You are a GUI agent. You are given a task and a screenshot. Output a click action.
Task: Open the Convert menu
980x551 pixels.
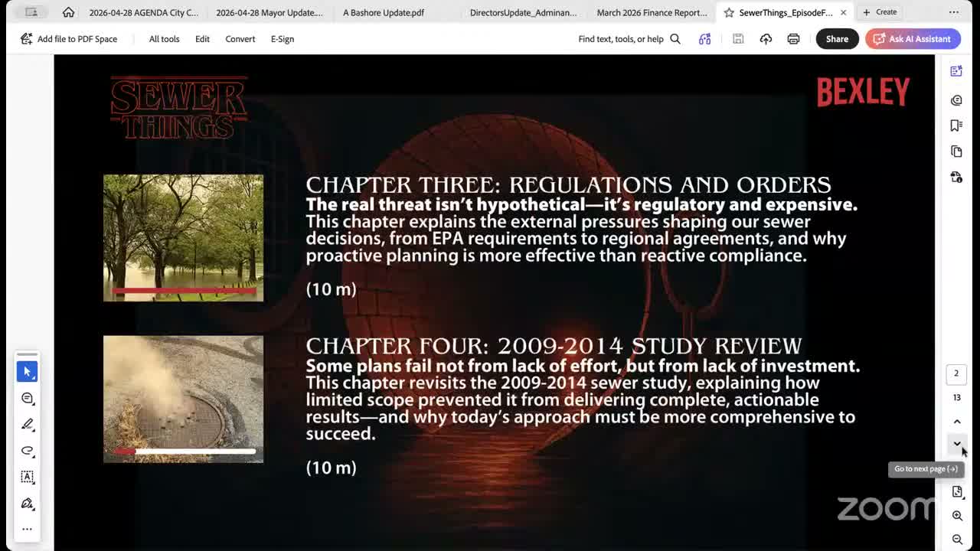pos(240,39)
